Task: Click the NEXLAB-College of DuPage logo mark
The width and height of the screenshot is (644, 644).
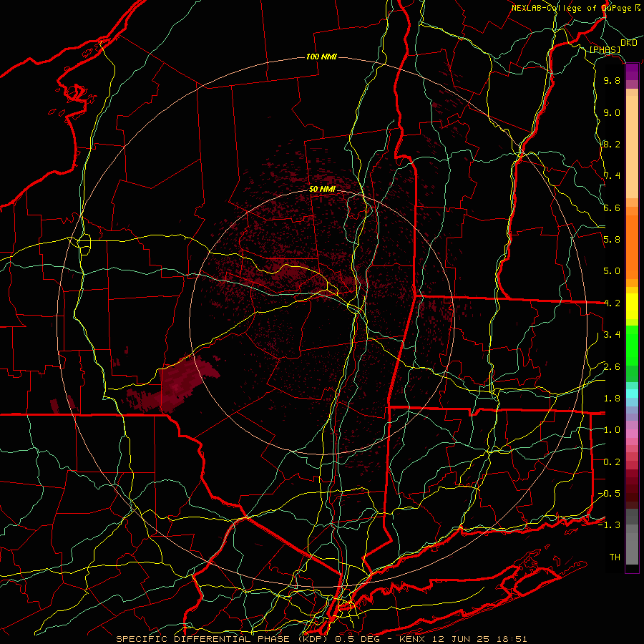Action: [x=638, y=8]
